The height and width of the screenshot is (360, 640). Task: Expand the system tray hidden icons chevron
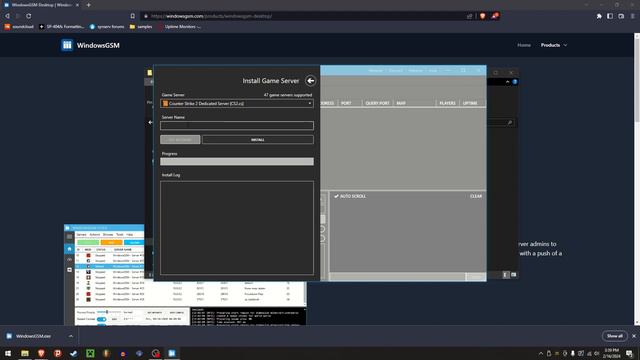[x=541, y=353]
